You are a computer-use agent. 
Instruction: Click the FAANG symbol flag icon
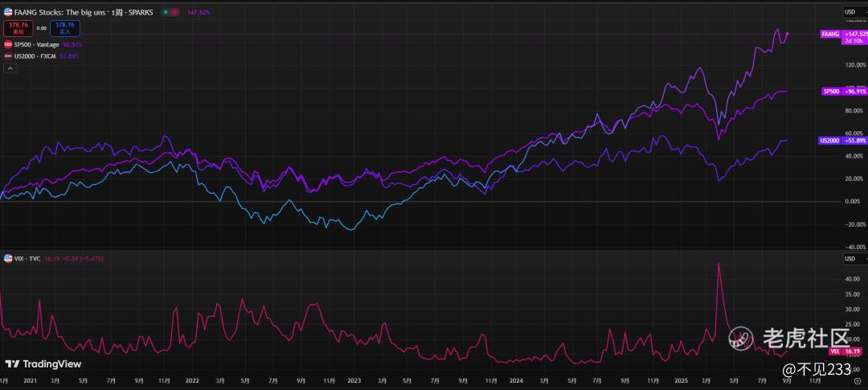pyautogui.click(x=8, y=11)
